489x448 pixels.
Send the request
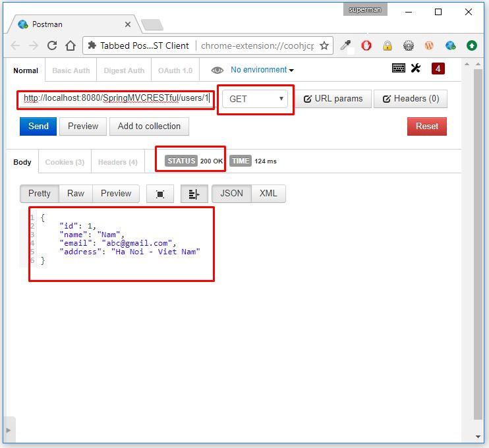38,126
